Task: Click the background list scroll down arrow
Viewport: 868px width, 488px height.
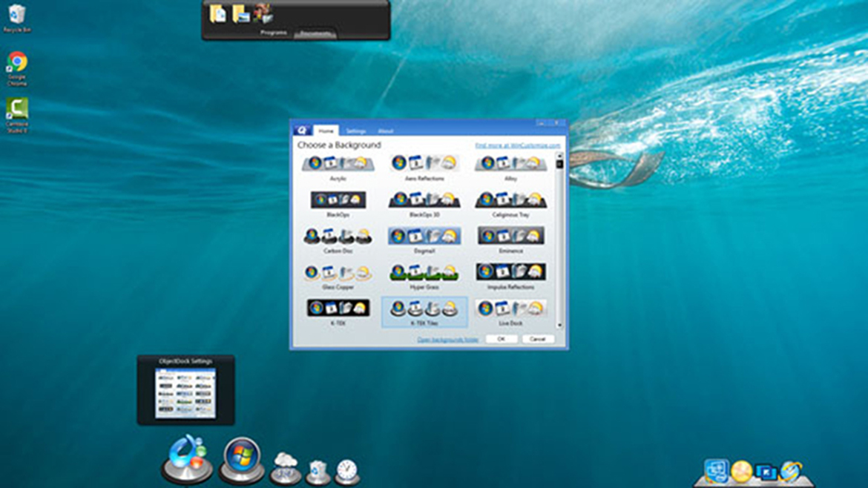Action: tap(559, 326)
